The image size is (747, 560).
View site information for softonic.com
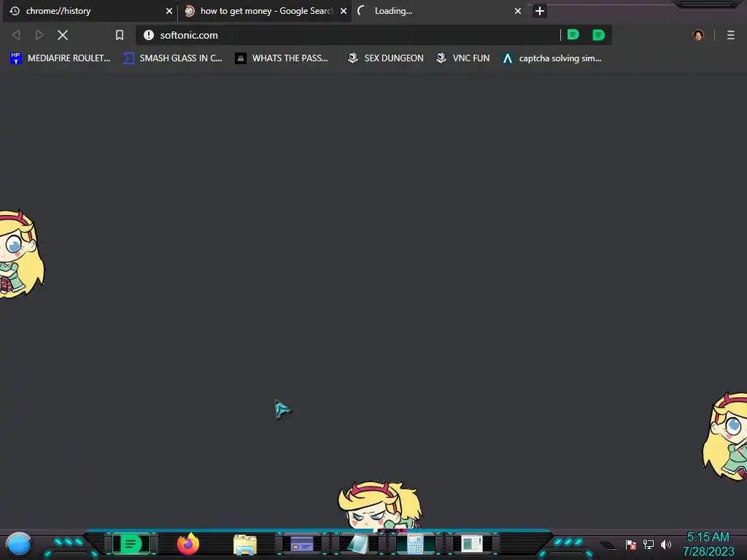(x=149, y=35)
